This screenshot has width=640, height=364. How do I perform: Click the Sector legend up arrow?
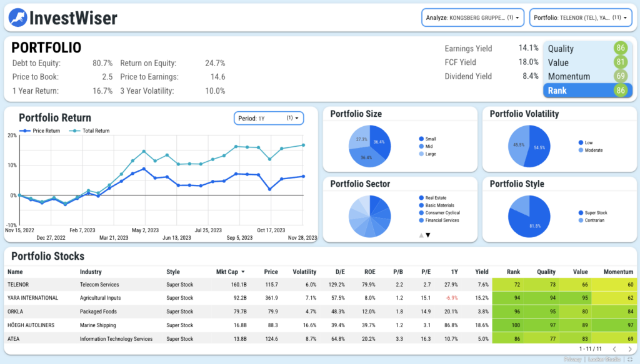click(x=421, y=235)
